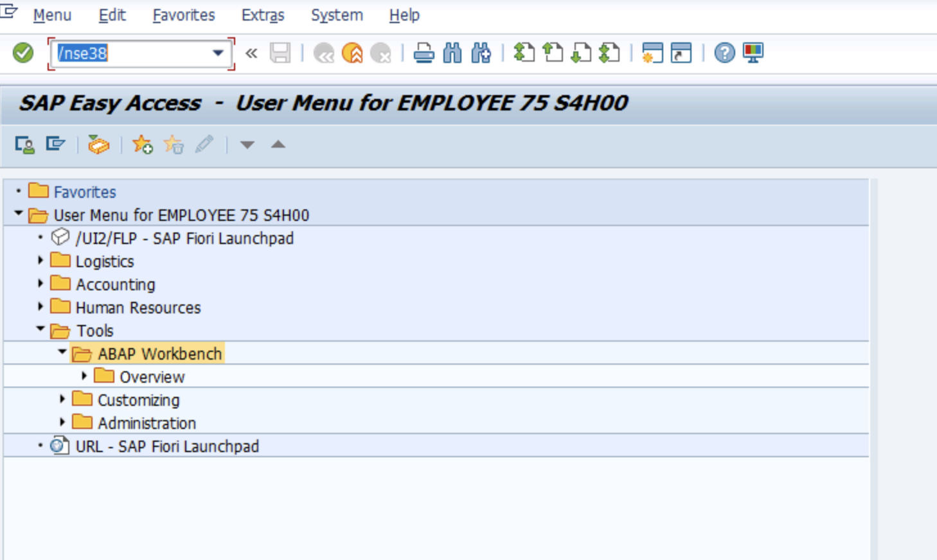The width and height of the screenshot is (937, 560).
Task: Click the Move Favorites Down arrow
Action: [247, 145]
